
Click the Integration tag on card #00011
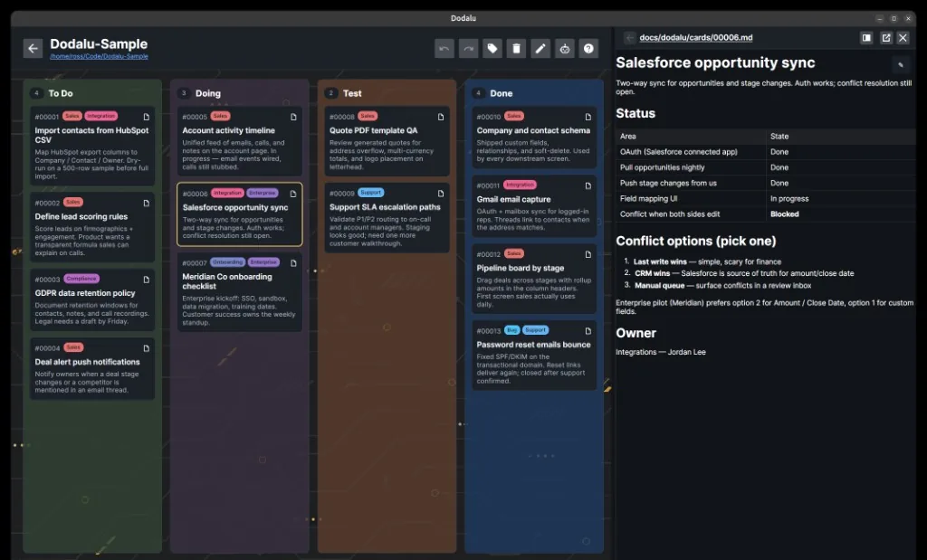point(520,185)
